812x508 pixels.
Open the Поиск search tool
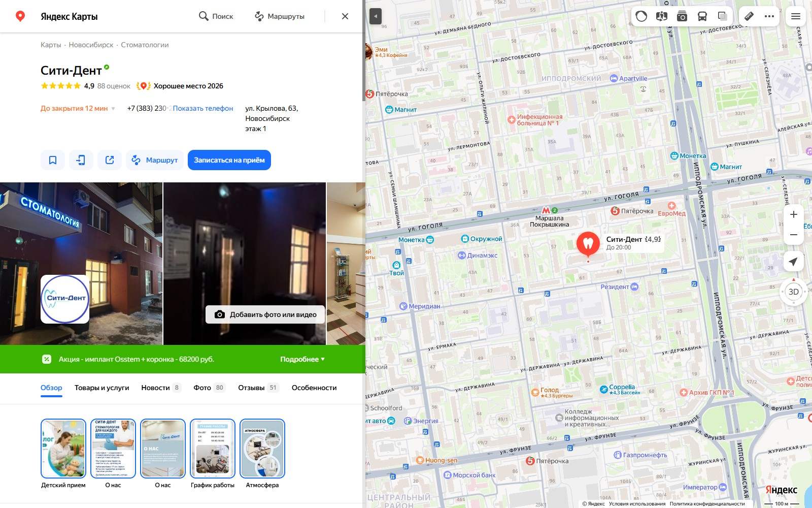click(x=216, y=16)
